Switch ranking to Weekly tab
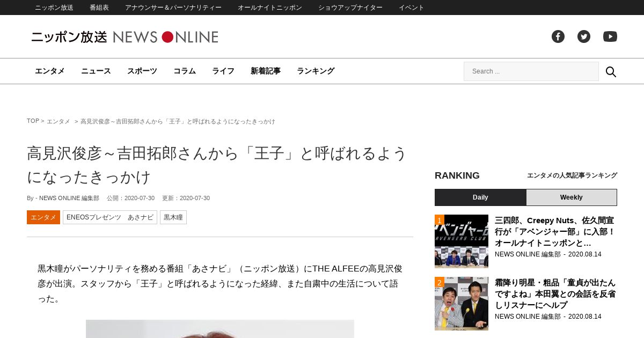Image resolution: width=644 pixels, height=338 pixels. (x=572, y=197)
